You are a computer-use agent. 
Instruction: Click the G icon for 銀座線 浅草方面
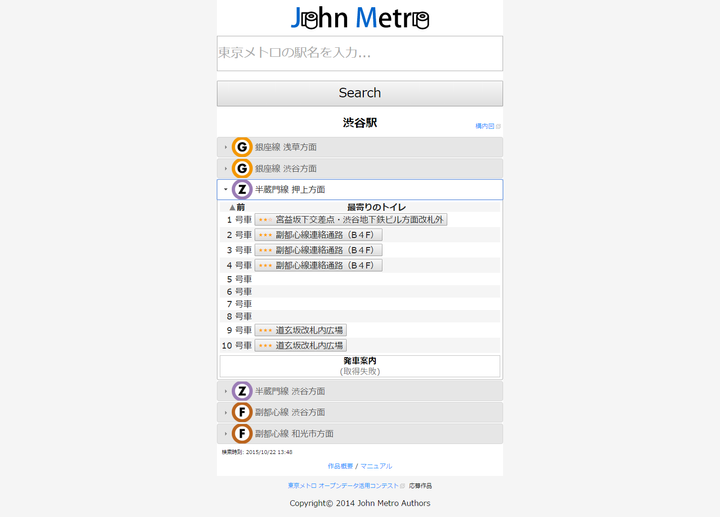point(242,147)
